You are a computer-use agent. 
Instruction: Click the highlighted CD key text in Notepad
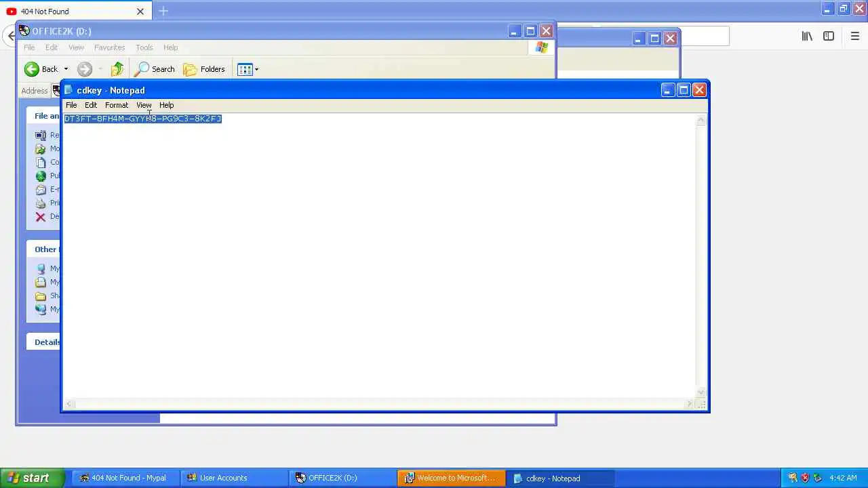pos(143,119)
